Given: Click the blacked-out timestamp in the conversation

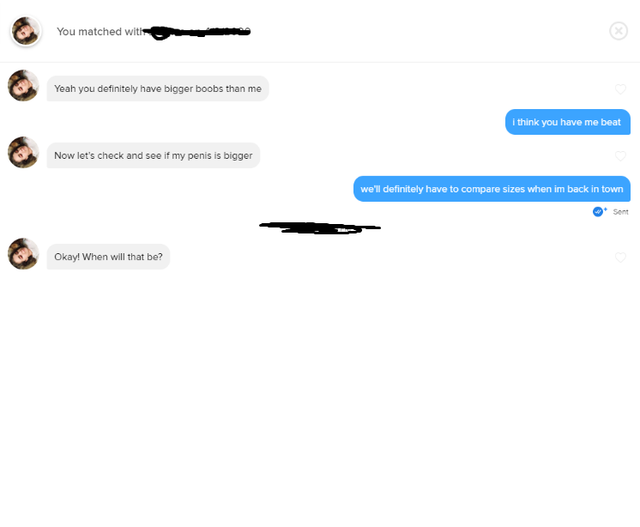Looking at the screenshot, I should pos(319,228).
